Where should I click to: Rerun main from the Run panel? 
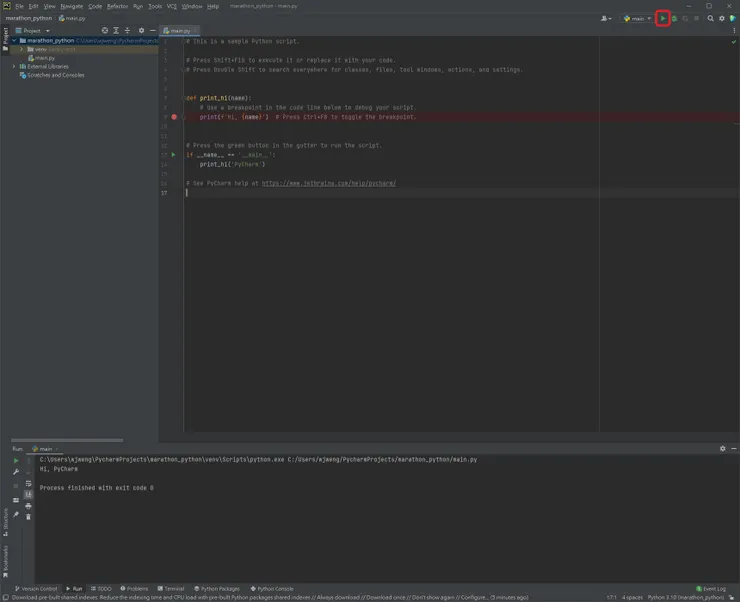[16, 461]
